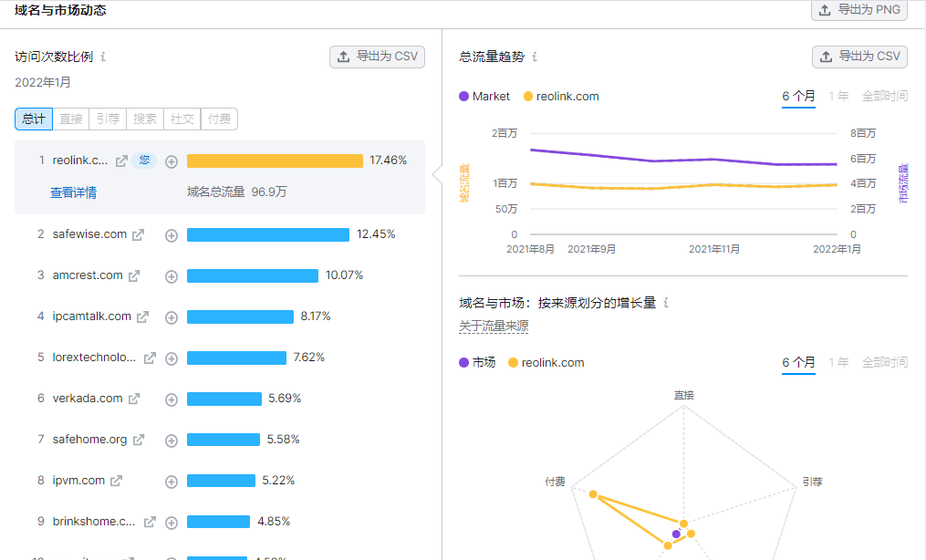This screenshot has height=560, width=926.
Task: Select 全部时间 in 总流量趋势 chart
Action: click(885, 96)
